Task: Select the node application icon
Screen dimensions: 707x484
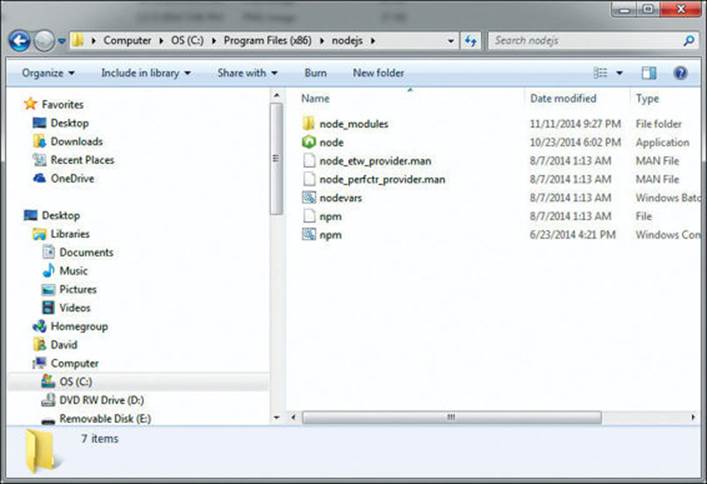Action: [309, 142]
